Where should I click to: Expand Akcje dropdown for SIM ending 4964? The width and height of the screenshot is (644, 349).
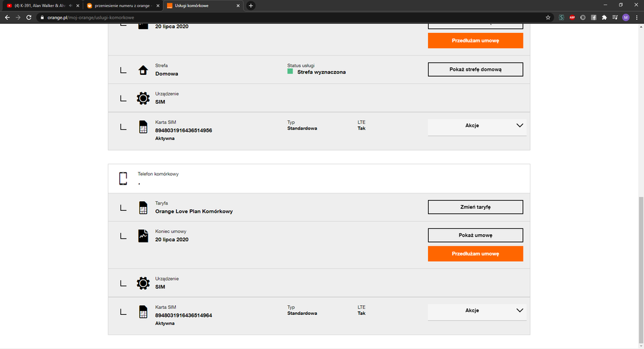click(x=477, y=310)
